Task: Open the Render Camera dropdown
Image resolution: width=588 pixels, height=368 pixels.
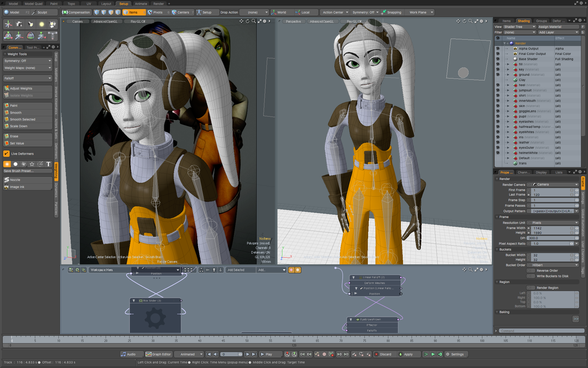Action: [555, 185]
